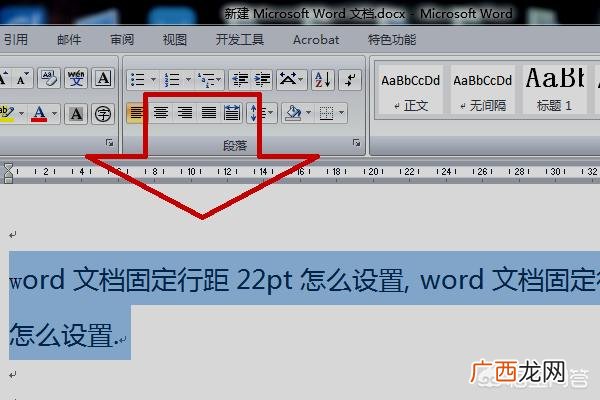Click the Grow Font icon
This screenshot has width=600, height=400.
coord(4,78)
